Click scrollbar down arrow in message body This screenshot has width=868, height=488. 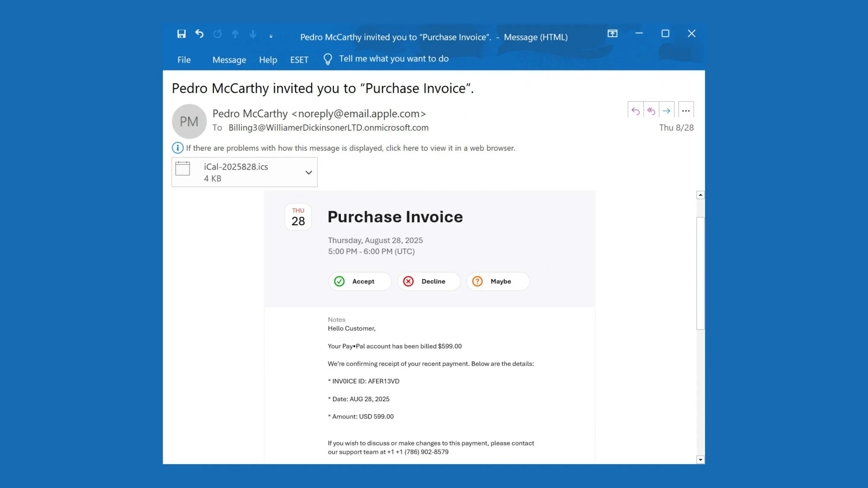[x=700, y=460]
